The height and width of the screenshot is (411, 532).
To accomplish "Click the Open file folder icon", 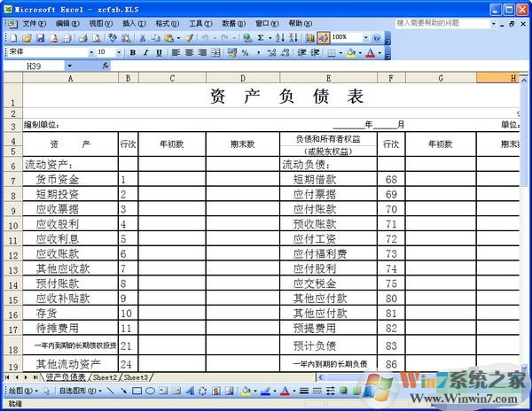I will 27,38.
